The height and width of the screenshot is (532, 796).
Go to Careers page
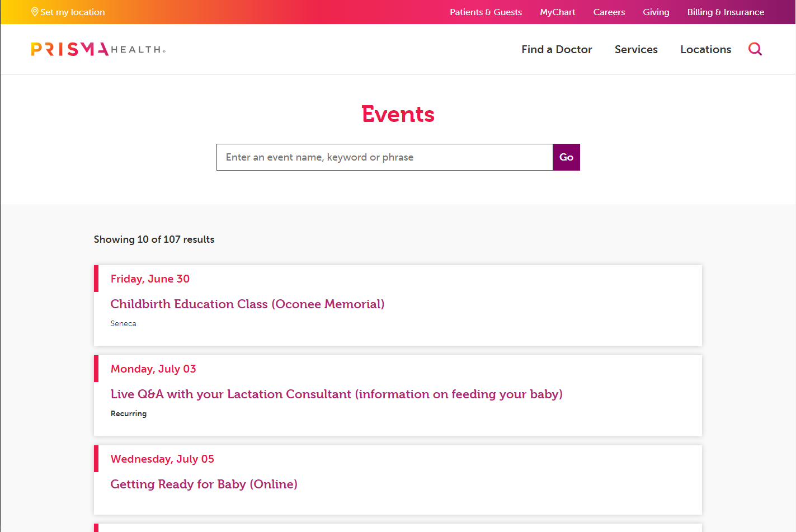(x=609, y=12)
